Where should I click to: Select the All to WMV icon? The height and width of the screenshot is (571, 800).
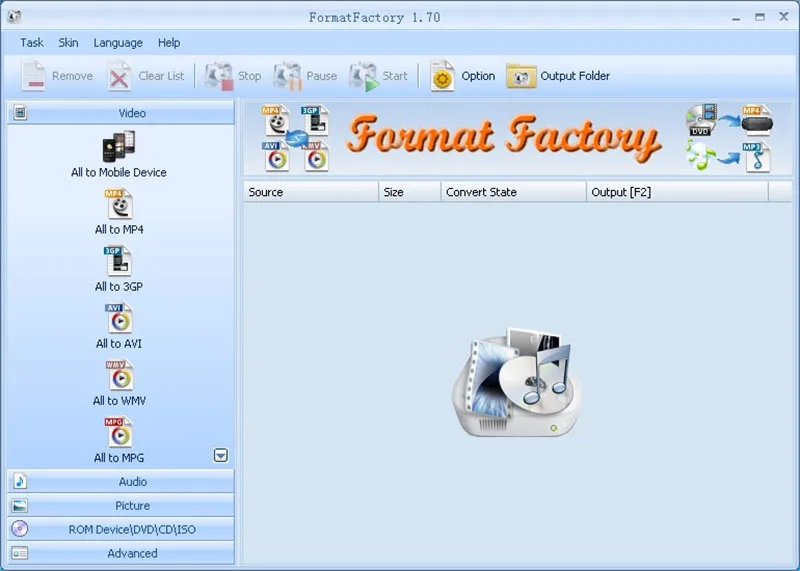point(119,376)
